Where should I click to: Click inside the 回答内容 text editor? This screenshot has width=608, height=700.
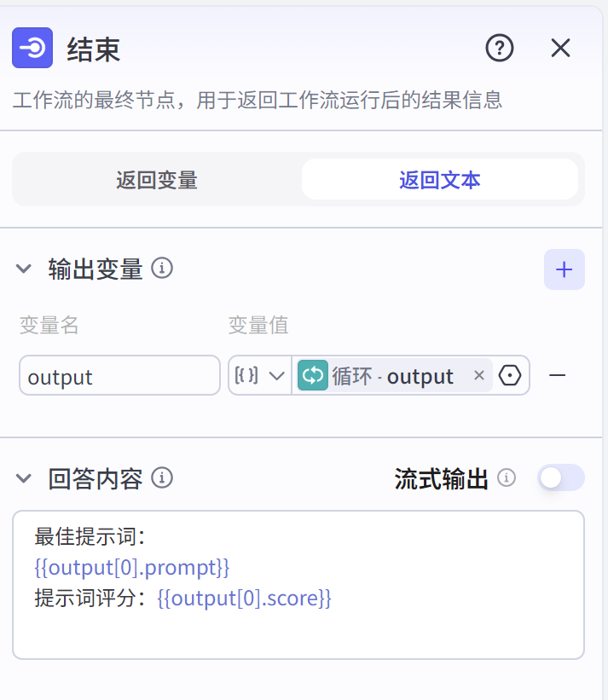tap(298, 585)
